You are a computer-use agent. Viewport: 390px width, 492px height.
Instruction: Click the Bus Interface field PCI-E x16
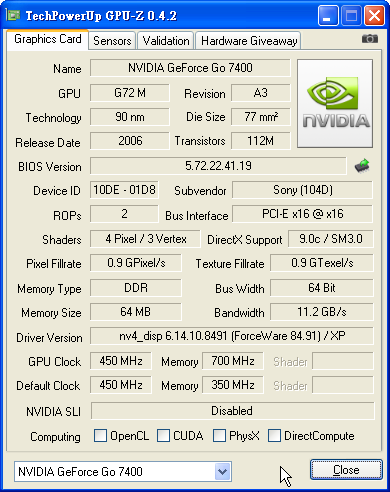click(x=303, y=214)
